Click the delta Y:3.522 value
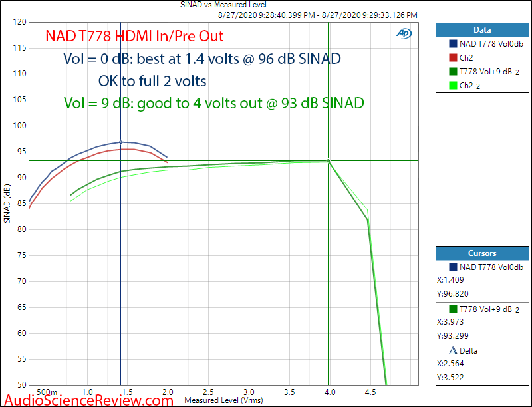 pos(450,378)
